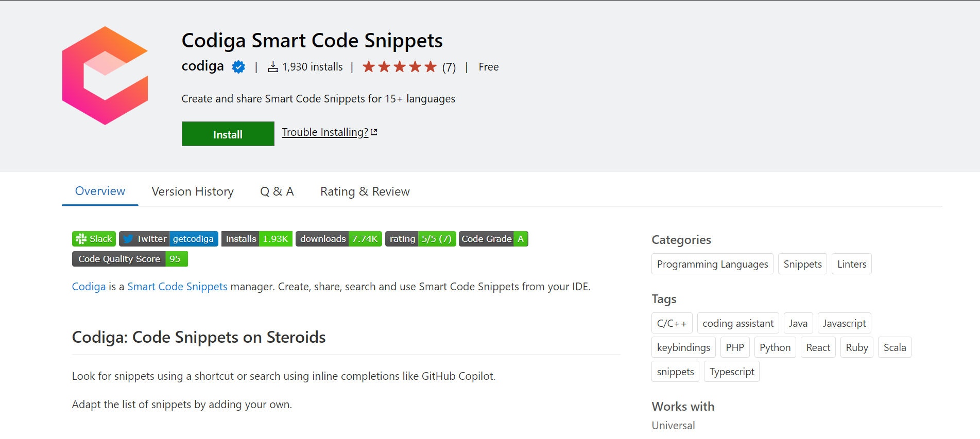Select the Python tag
This screenshot has width=980, height=439.
tap(775, 347)
